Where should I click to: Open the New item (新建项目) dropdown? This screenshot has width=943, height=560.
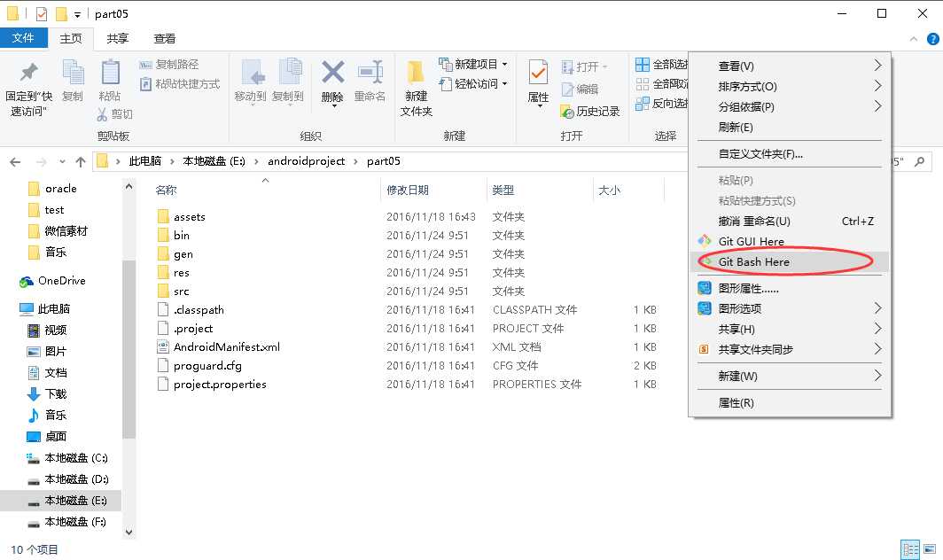504,65
